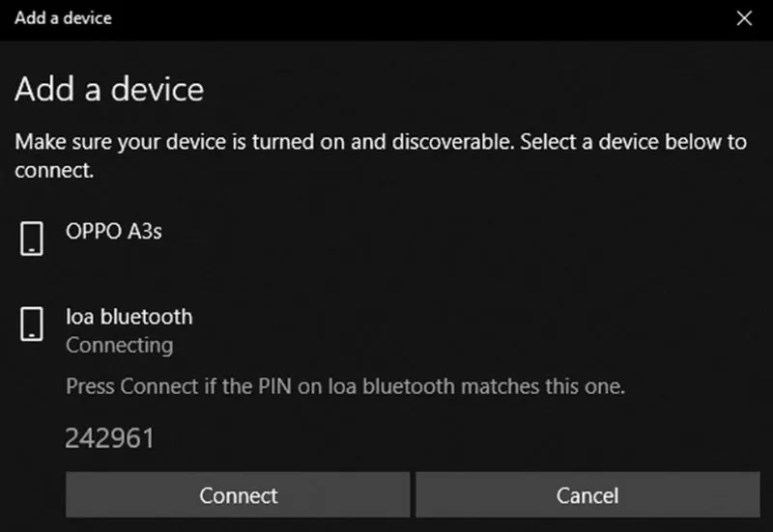Click "Select a device below" sentence
The image size is (773, 532).
pos(618,143)
